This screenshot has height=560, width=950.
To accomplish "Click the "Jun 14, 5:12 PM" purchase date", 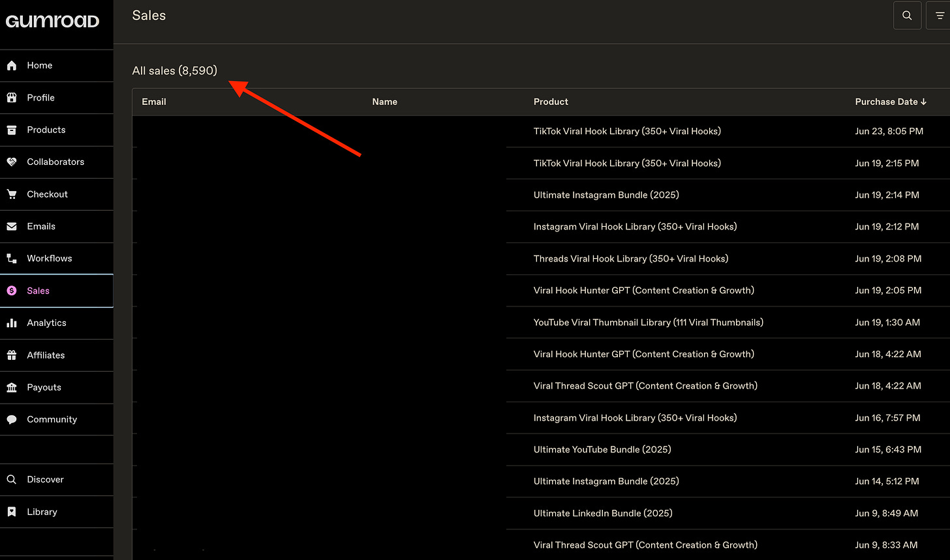I will [x=887, y=481].
